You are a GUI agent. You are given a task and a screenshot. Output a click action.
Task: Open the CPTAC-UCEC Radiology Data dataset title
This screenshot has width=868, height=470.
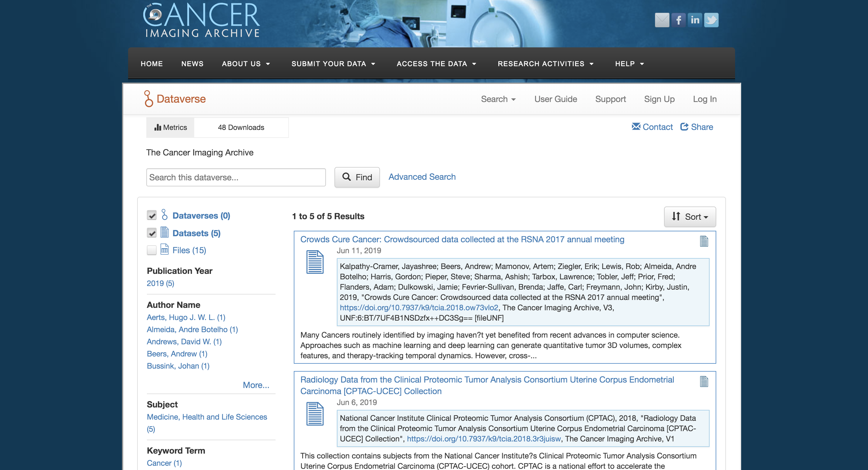tap(487, 385)
